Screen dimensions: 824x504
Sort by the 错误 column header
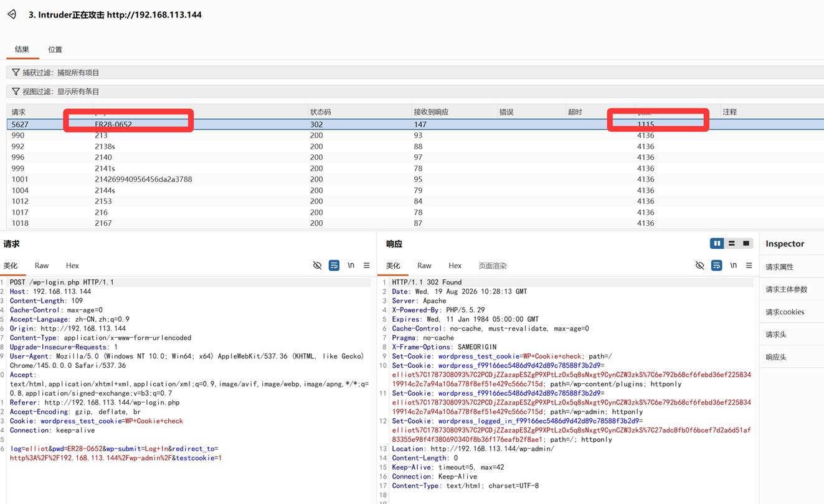coord(506,112)
